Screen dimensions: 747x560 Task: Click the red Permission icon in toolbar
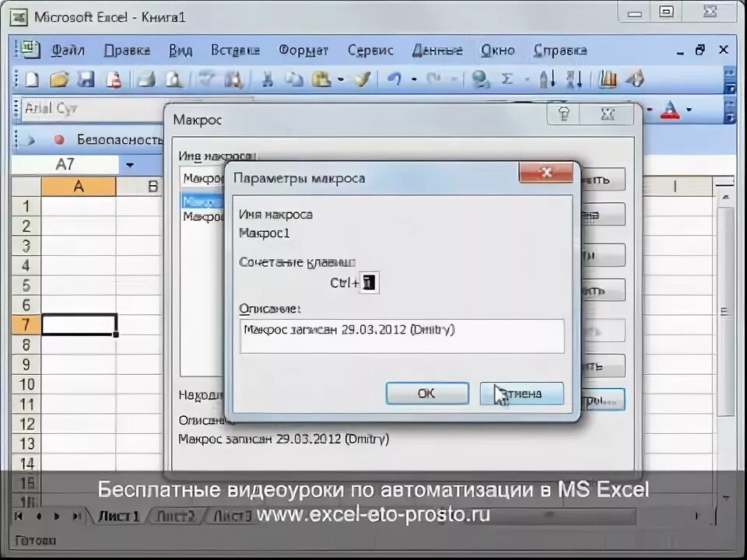[x=114, y=79]
